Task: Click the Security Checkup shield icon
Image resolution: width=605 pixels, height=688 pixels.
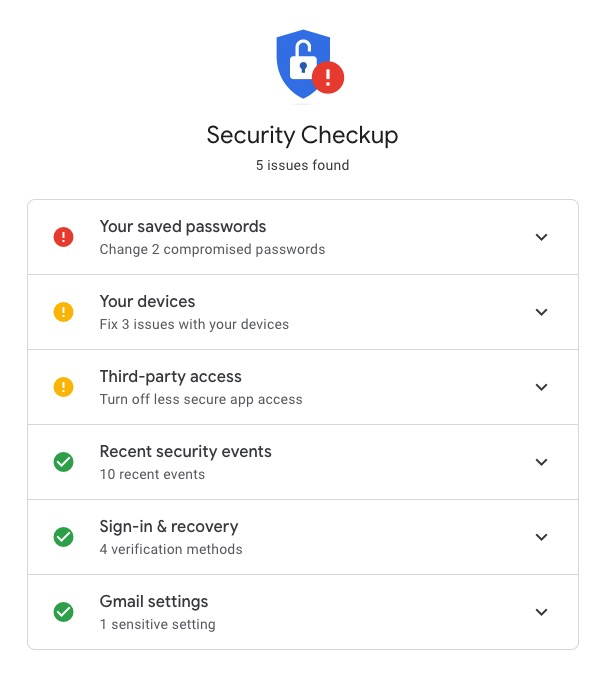Action: pos(309,64)
